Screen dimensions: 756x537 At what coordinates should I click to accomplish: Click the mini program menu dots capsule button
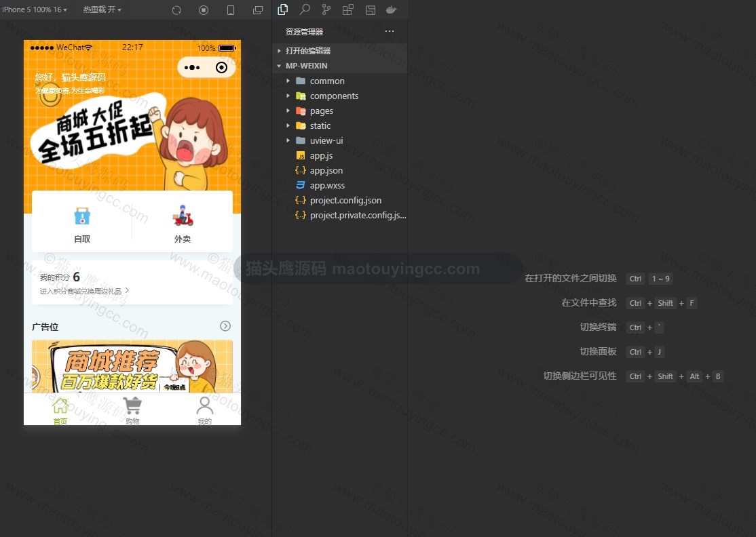click(x=192, y=67)
